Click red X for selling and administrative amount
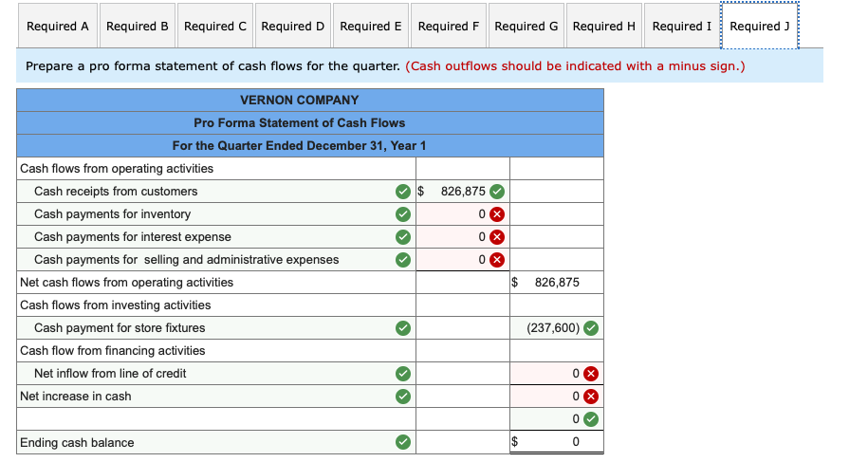 coord(497,260)
